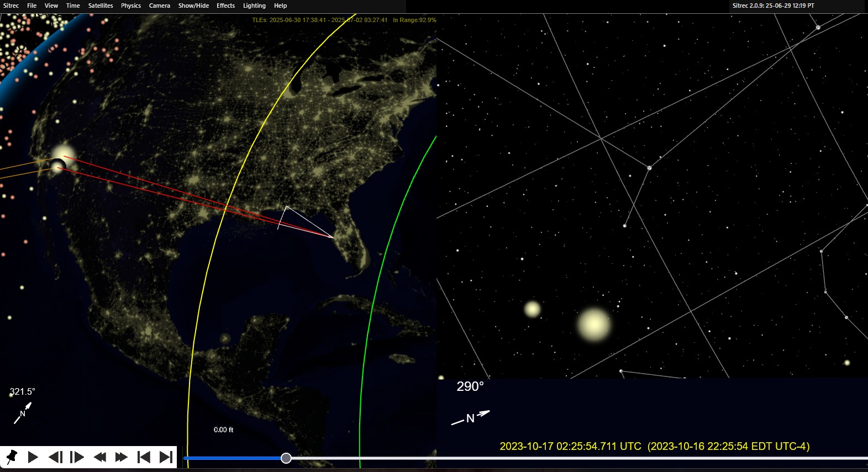
Task: Open the File menu
Action: click(32, 6)
